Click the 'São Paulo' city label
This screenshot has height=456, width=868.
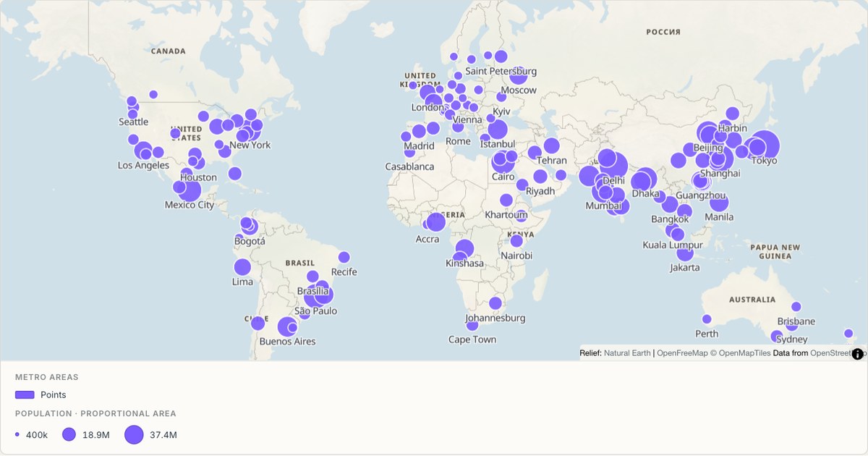(315, 311)
